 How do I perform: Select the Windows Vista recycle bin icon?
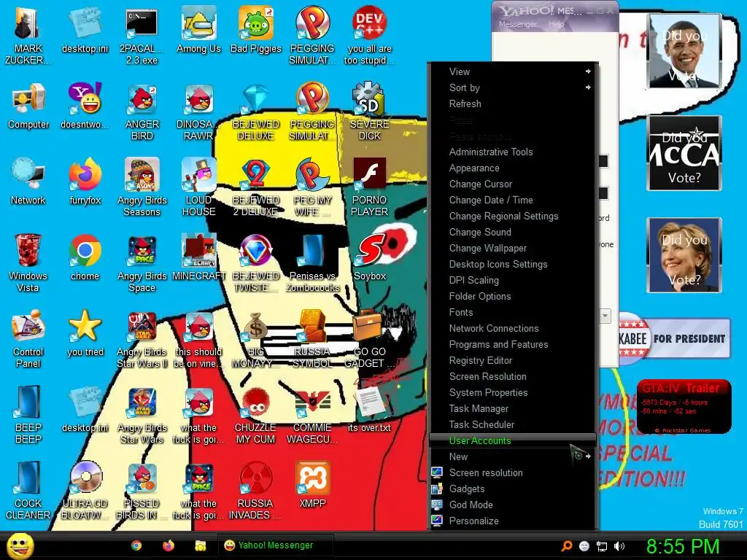coord(28,263)
